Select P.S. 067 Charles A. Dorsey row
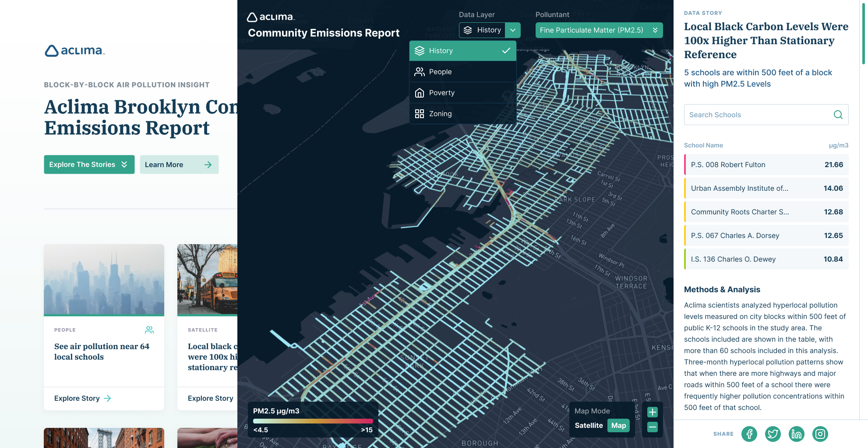The image size is (868, 448). [766, 235]
